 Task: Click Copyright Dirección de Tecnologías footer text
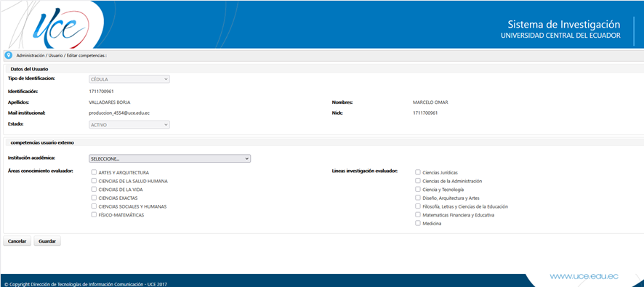tap(86, 283)
